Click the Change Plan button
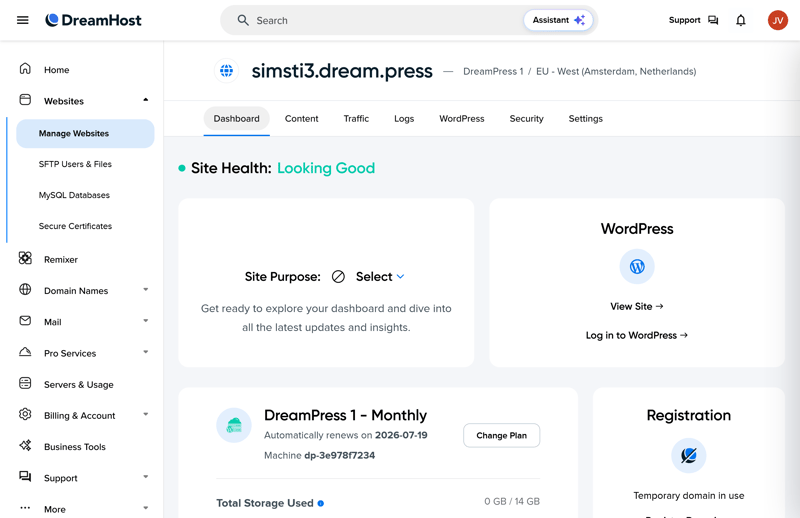 pyautogui.click(x=502, y=435)
